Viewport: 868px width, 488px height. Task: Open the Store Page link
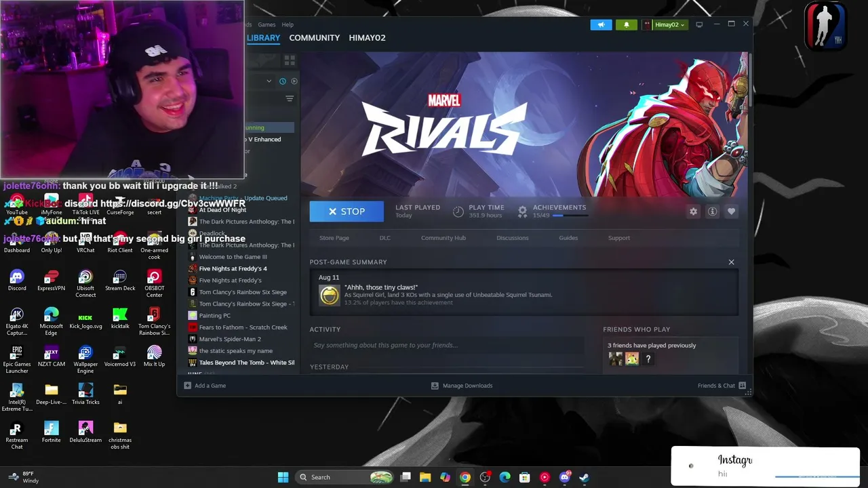point(334,238)
